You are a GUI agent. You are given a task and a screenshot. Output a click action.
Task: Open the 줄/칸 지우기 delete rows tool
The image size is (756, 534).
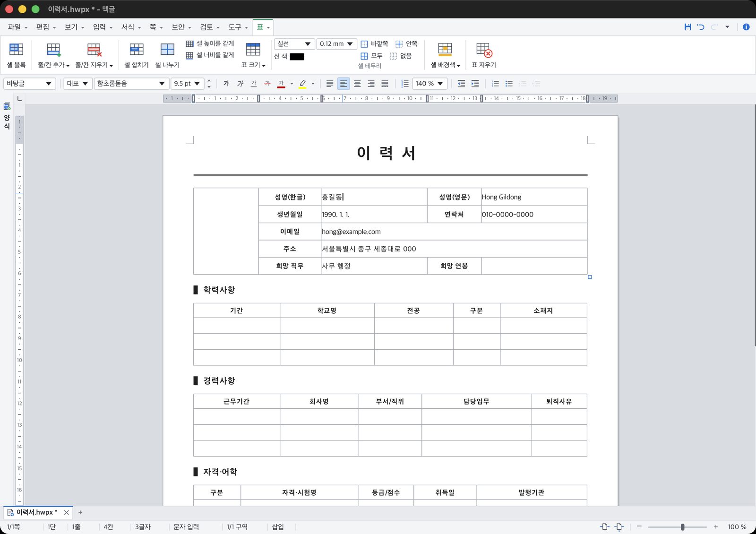pyautogui.click(x=94, y=55)
